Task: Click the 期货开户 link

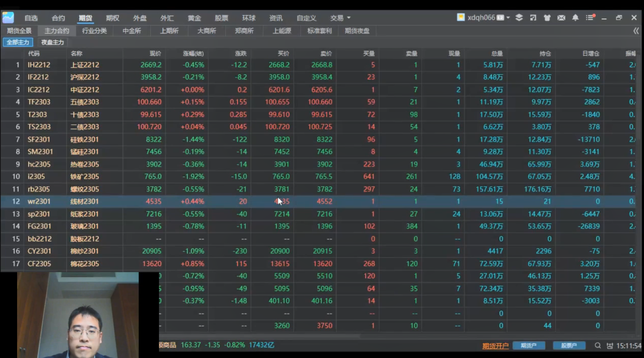Action: pyautogui.click(x=495, y=346)
